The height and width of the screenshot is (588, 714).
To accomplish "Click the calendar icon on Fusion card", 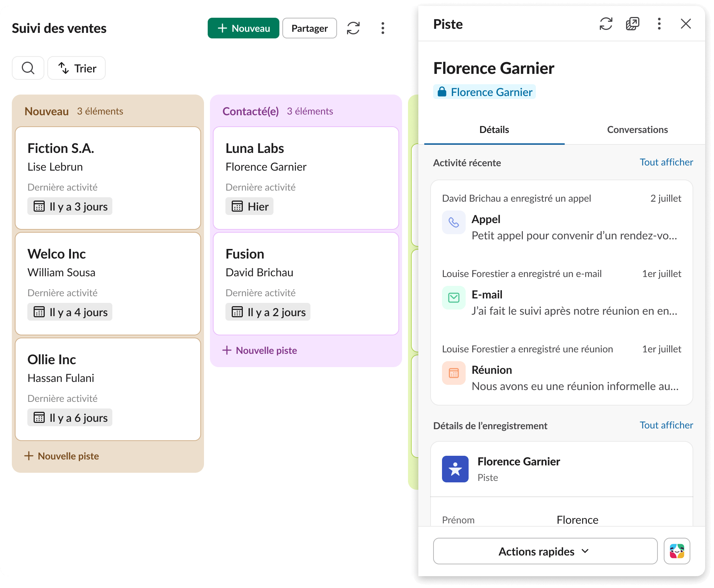I will [237, 312].
